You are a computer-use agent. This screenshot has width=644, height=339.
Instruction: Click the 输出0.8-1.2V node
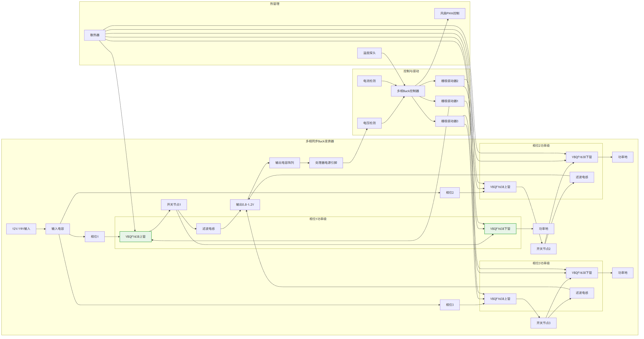tap(245, 205)
